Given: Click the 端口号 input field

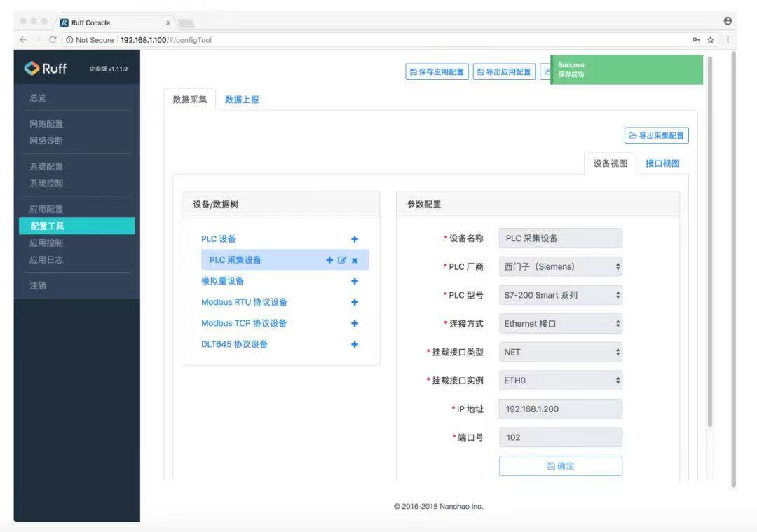Looking at the screenshot, I should click(x=561, y=437).
